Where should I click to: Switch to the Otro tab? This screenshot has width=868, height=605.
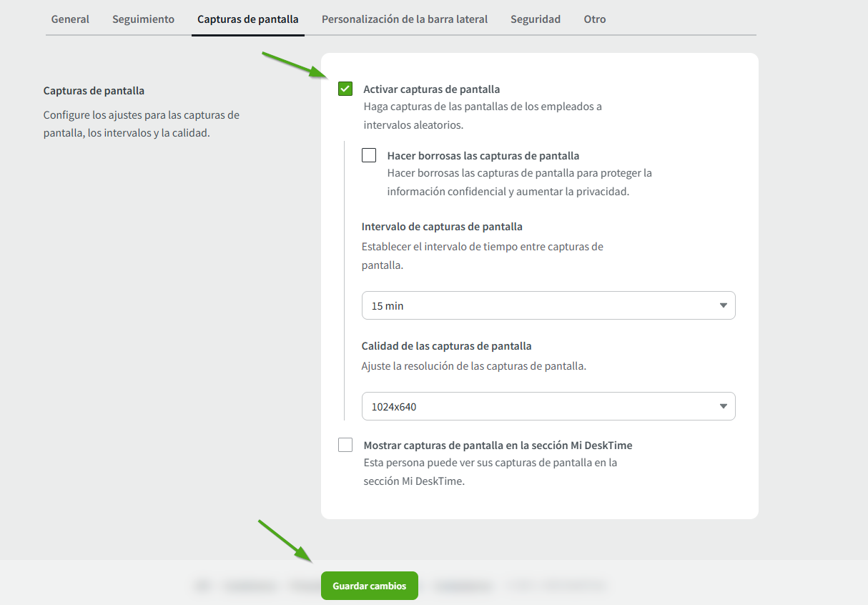(x=594, y=19)
